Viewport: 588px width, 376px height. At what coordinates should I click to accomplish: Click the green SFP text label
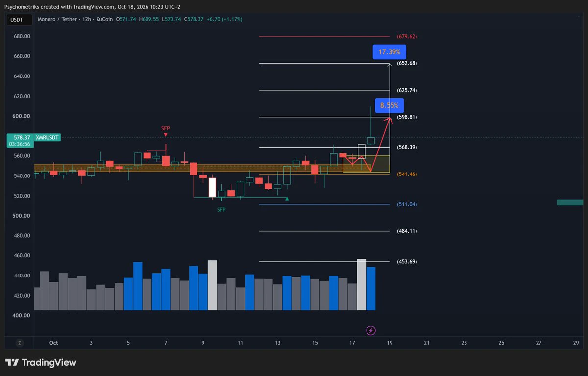[221, 209]
